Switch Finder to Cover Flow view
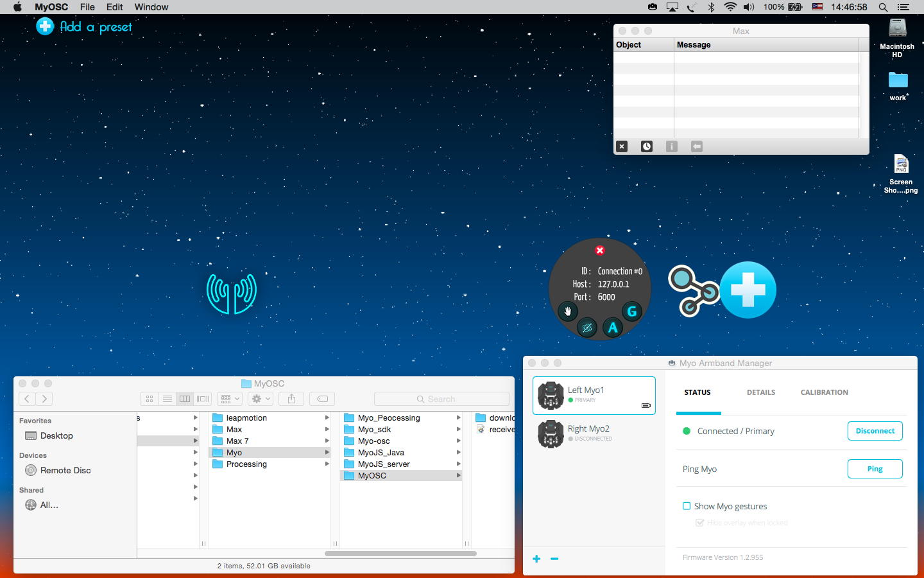The image size is (924, 578). click(x=203, y=399)
